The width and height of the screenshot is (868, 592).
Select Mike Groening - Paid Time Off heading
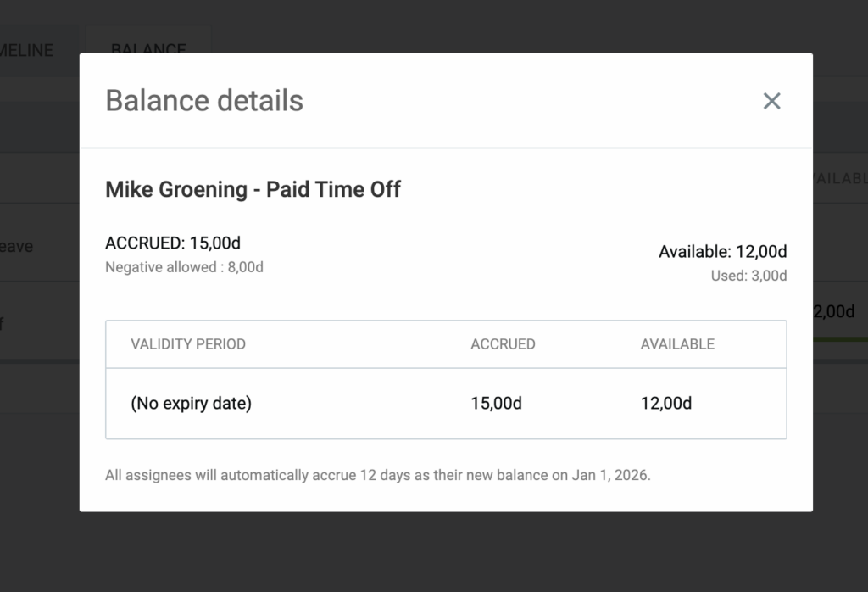click(x=253, y=189)
